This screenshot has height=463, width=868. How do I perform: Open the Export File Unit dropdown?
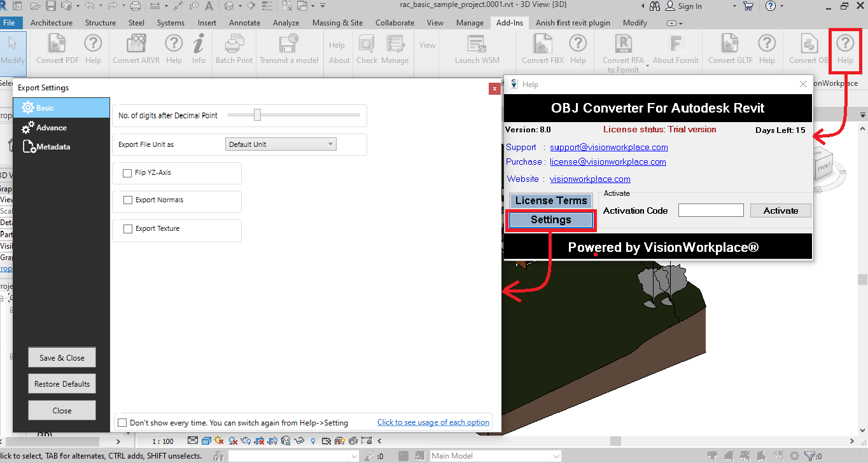point(281,144)
